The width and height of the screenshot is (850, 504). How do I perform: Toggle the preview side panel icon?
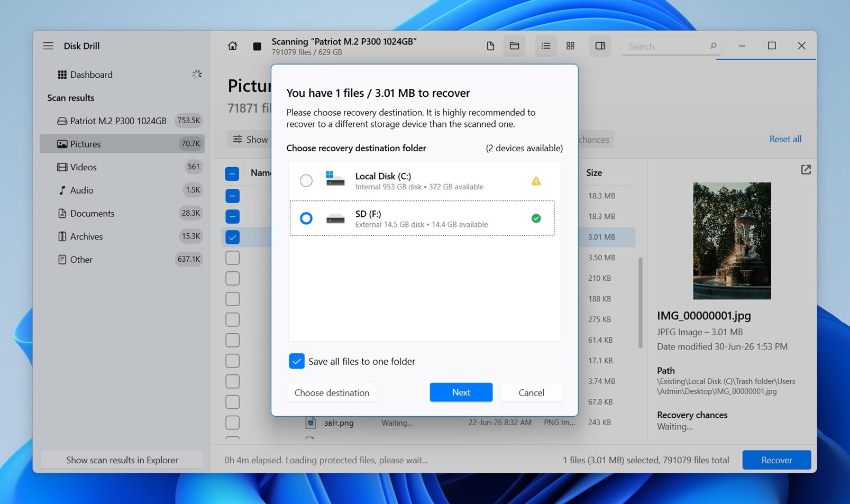click(x=600, y=46)
